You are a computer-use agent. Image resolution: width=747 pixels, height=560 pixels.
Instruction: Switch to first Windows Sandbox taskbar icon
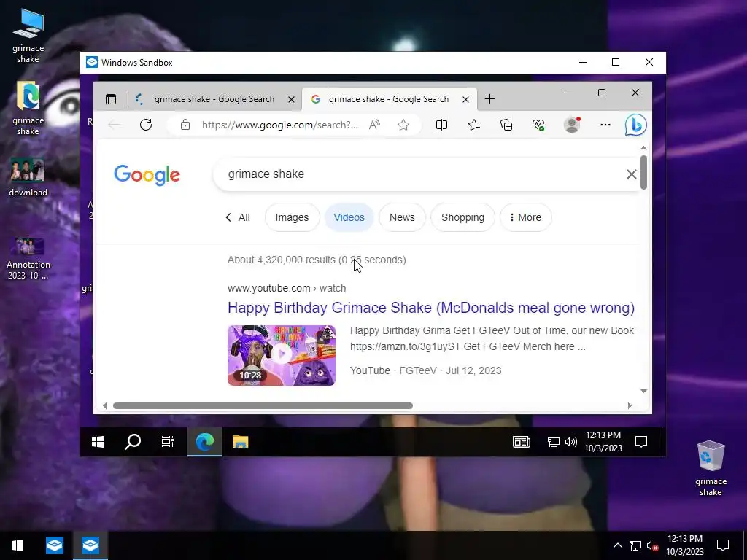click(55, 545)
